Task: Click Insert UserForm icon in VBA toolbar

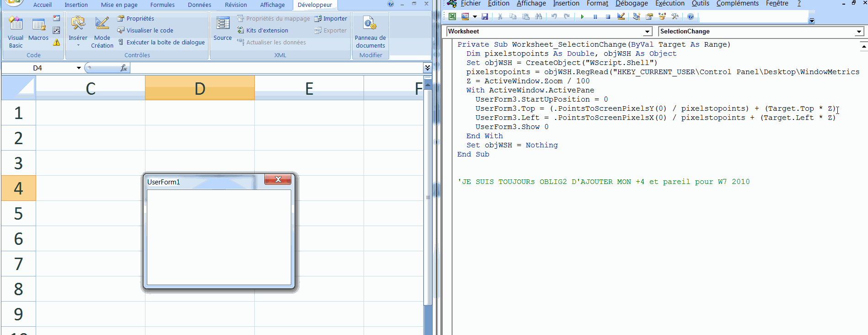Action: pyautogui.click(x=465, y=16)
